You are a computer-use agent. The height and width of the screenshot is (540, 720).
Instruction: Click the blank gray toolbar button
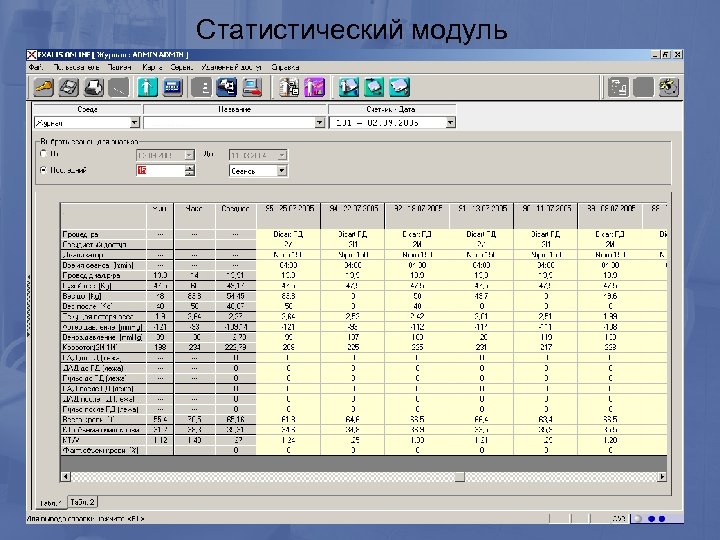tap(643, 87)
